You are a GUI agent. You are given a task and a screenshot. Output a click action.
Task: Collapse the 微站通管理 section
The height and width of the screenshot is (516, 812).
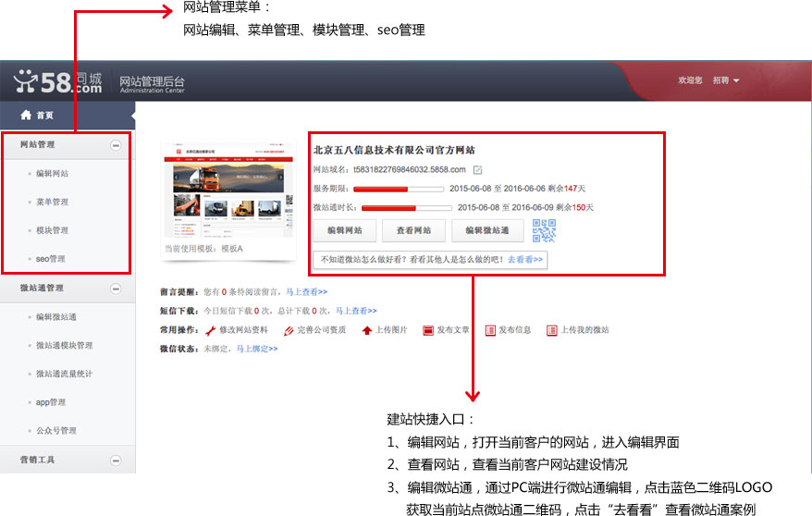pyautogui.click(x=116, y=289)
